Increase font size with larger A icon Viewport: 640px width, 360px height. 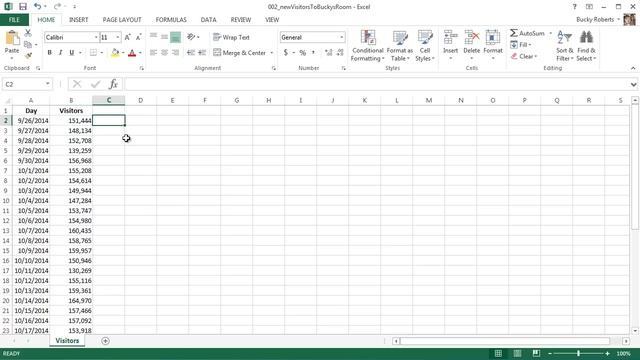[127, 37]
